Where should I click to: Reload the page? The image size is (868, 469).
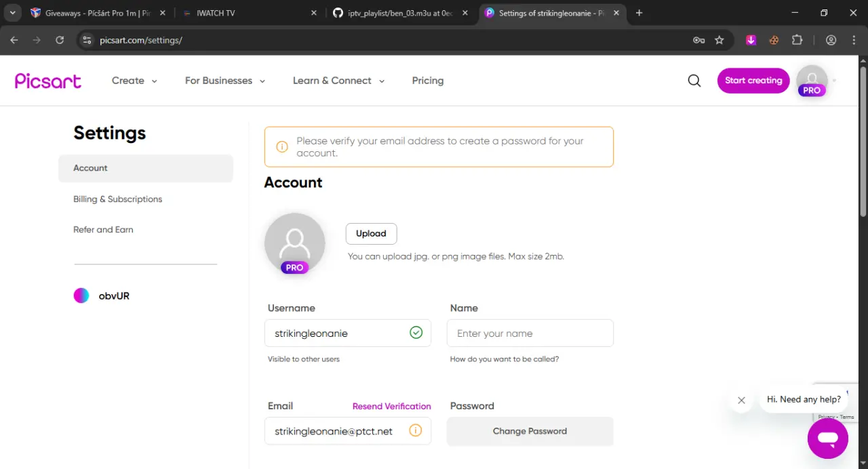60,40
